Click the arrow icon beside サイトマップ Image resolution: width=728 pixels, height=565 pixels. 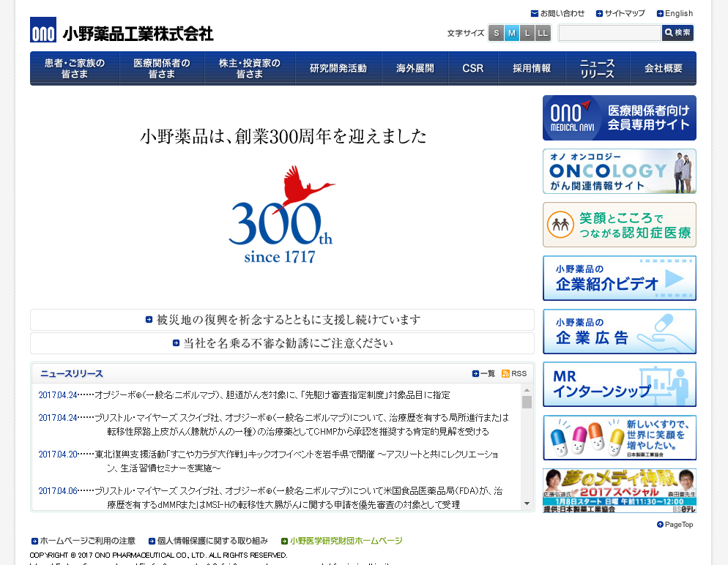[x=599, y=13]
